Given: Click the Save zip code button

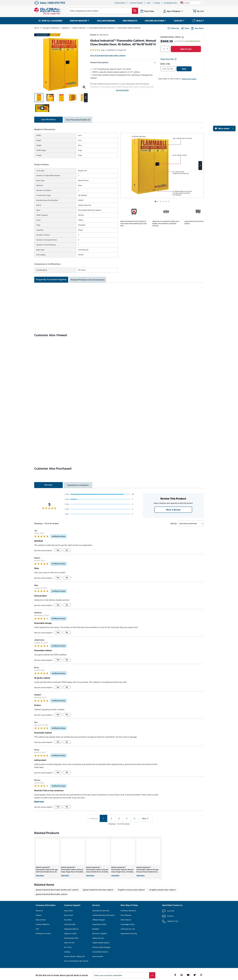Looking at the screenshot, I should click(184, 69).
